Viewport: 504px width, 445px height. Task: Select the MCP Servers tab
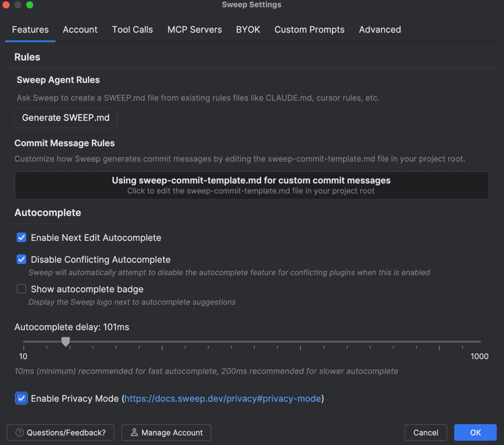coord(194,30)
